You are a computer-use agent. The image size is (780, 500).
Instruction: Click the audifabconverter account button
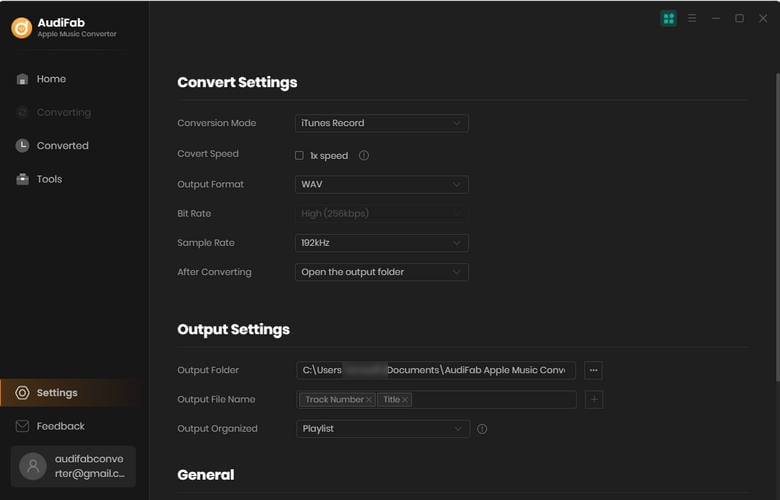[73, 466]
